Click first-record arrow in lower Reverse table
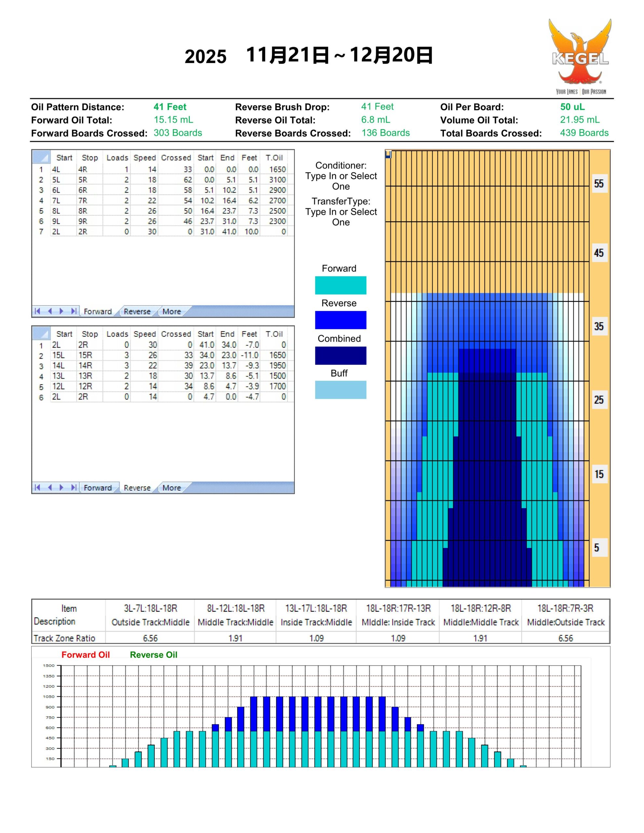644x833 pixels. 37,487
